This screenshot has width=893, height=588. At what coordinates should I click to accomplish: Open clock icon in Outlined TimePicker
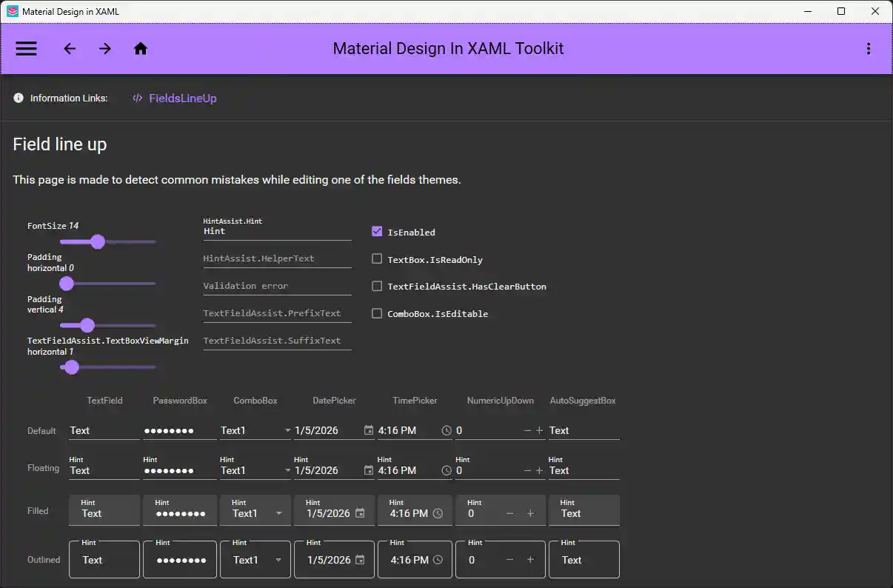pos(438,560)
